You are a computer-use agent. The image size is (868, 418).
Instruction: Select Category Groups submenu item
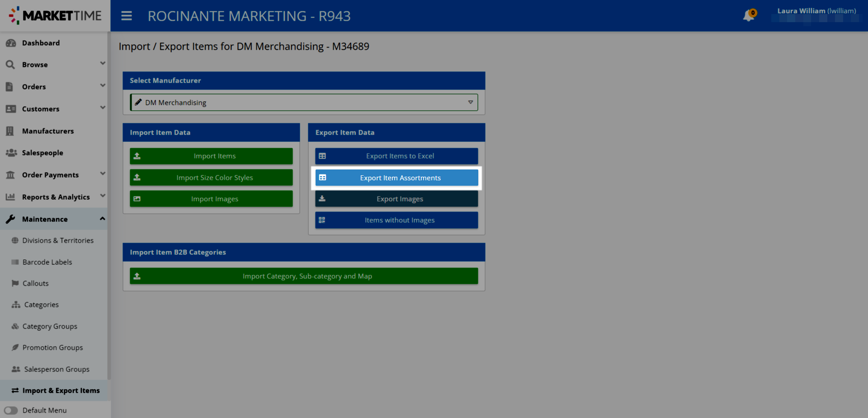(x=54, y=326)
